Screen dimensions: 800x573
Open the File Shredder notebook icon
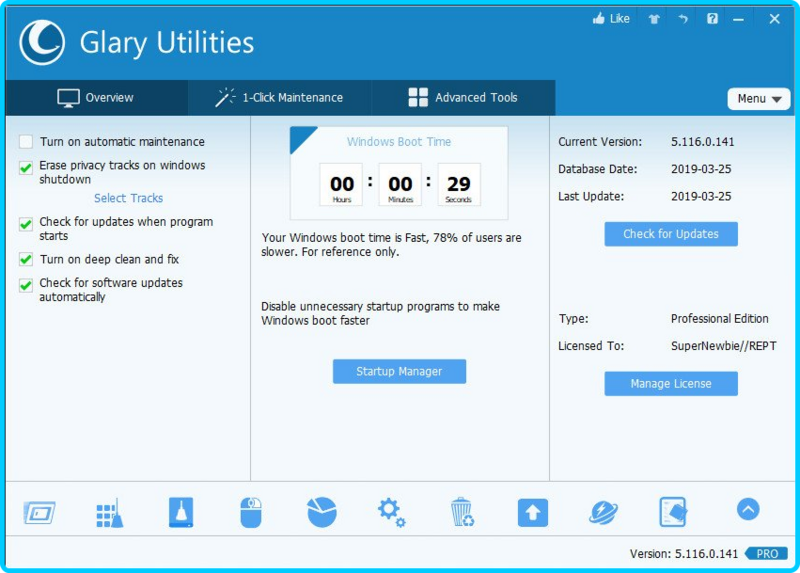[x=673, y=512]
